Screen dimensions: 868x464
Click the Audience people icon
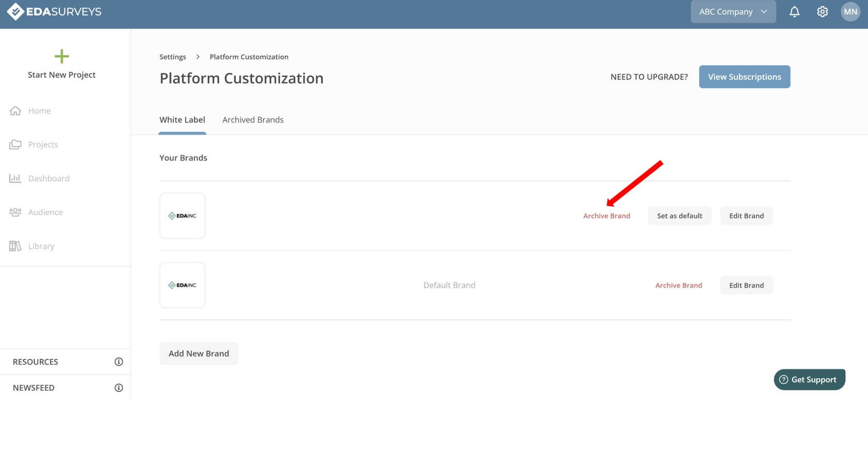click(16, 212)
